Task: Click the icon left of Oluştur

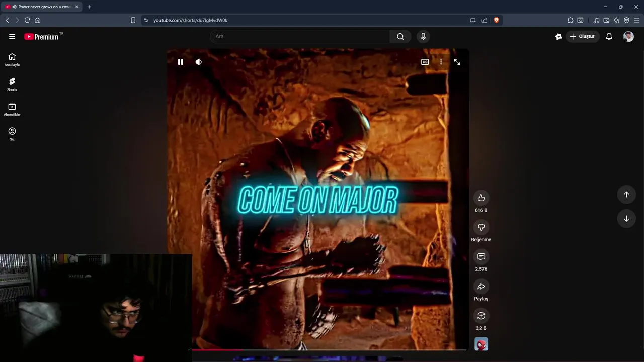Action: (x=558, y=36)
